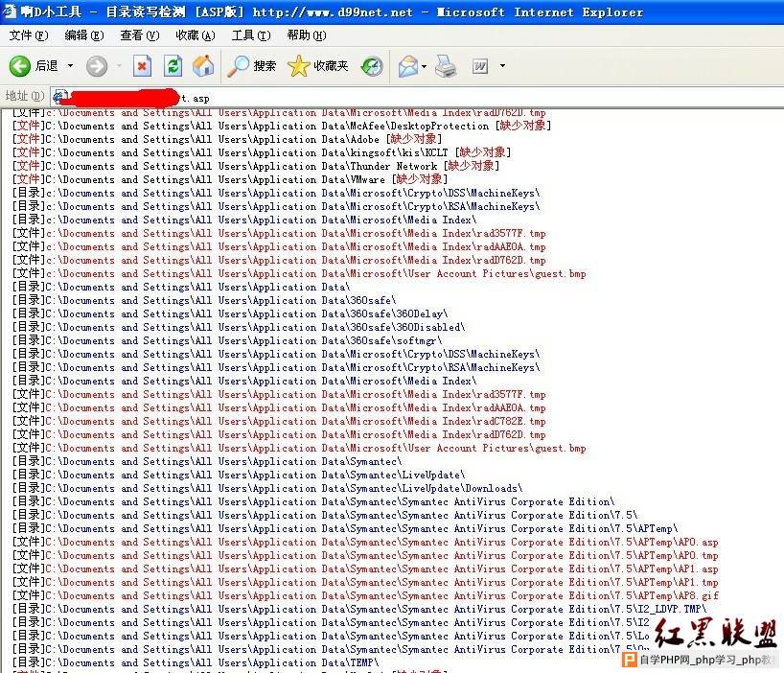Image resolution: width=784 pixels, height=673 pixels.
Task: Open the Mail envelope icon
Action: tap(408, 66)
